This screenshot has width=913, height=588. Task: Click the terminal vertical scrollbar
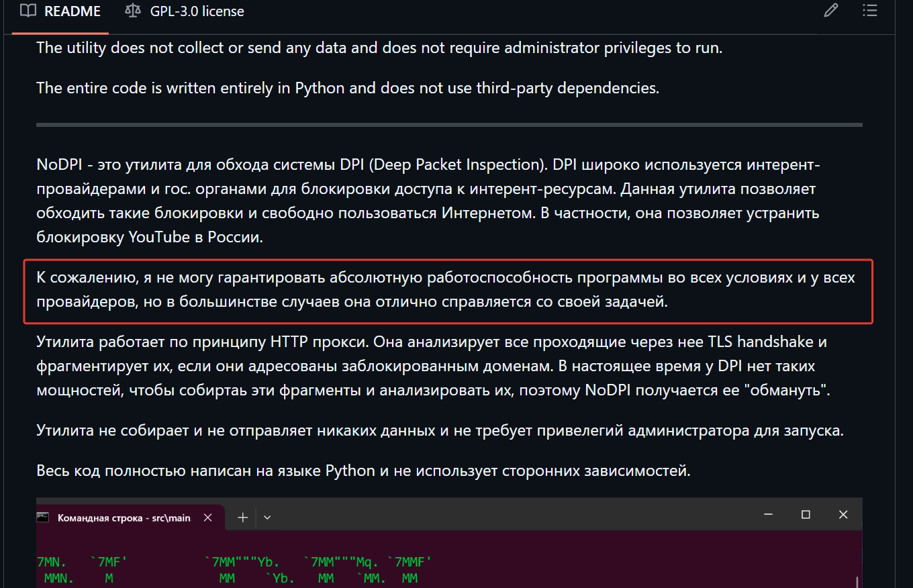(857, 581)
